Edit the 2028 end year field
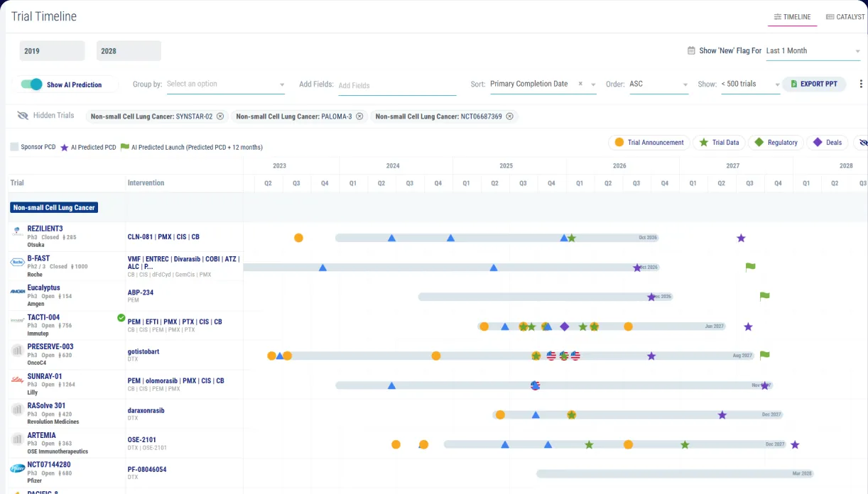 tap(129, 51)
